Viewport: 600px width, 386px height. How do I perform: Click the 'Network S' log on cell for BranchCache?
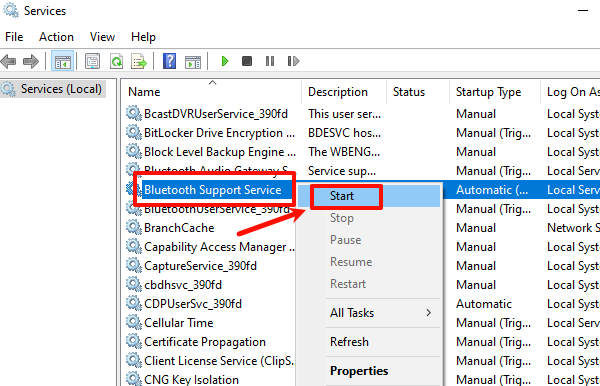[x=573, y=228]
